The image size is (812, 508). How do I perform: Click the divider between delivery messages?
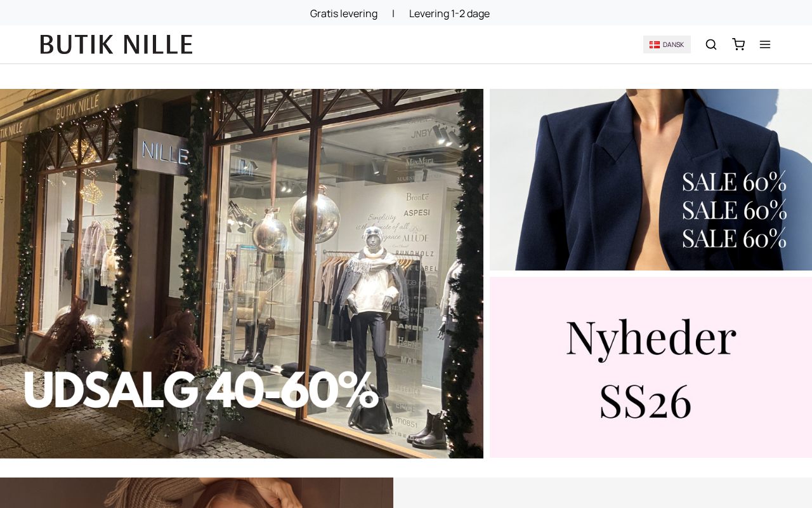(393, 13)
